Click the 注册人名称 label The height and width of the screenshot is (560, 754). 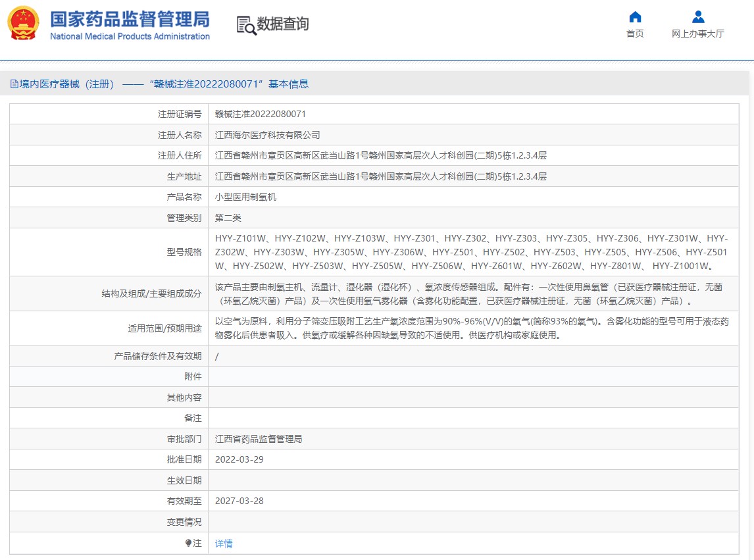[x=180, y=135]
